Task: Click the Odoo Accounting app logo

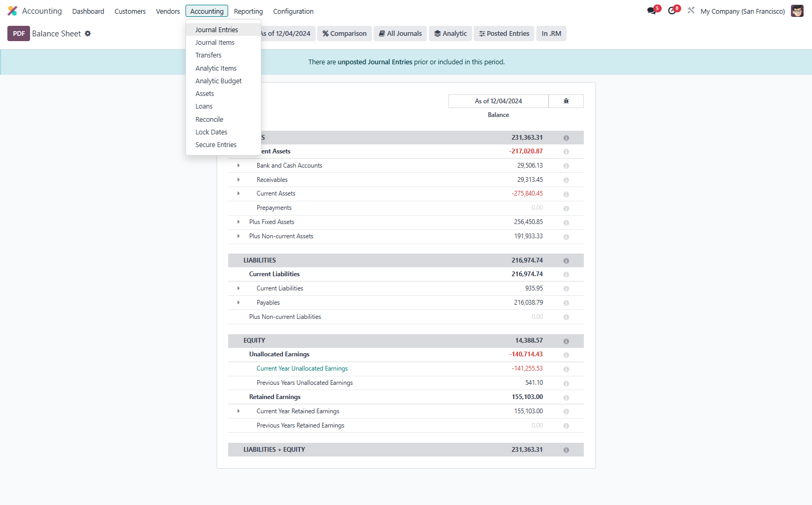Action: click(12, 11)
